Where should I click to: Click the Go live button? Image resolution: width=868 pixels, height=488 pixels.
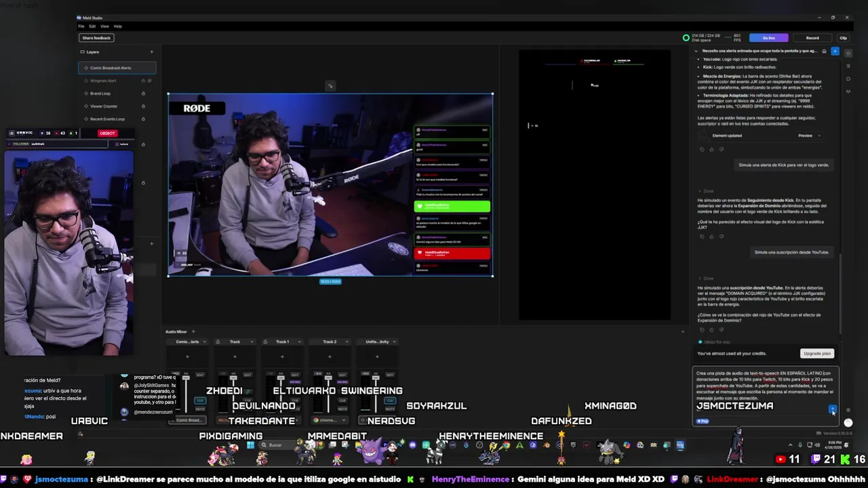coord(768,38)
